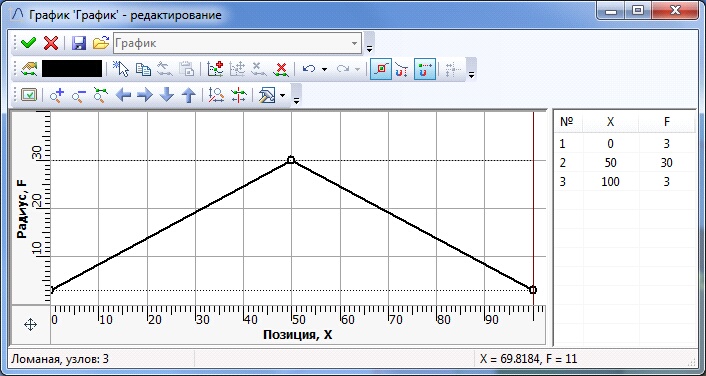Viewport: 706px width, 376px height.
Task: Pick the black line color swatch
Action: tap(72, 69)
